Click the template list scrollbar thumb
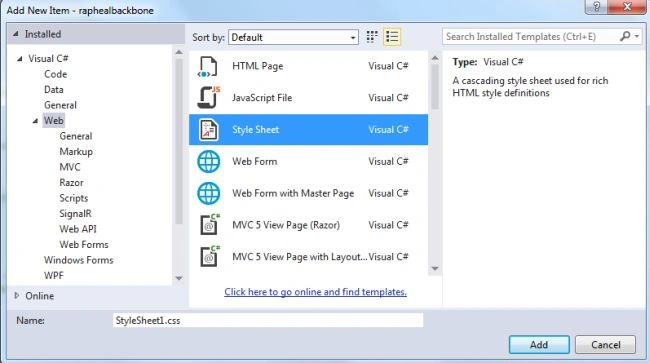The width and height of the screenshot is (650, 363). click(x=434, y=87)
